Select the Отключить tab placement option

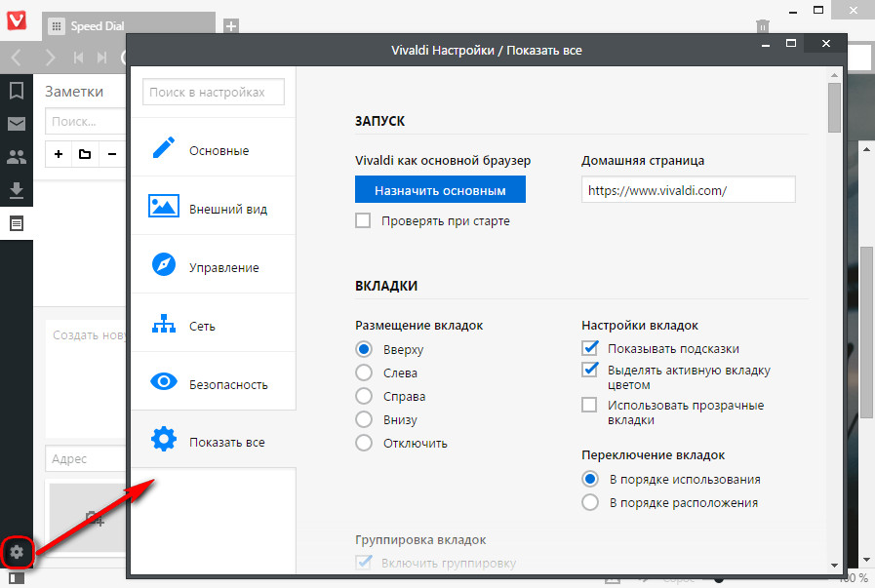[364, 443]
